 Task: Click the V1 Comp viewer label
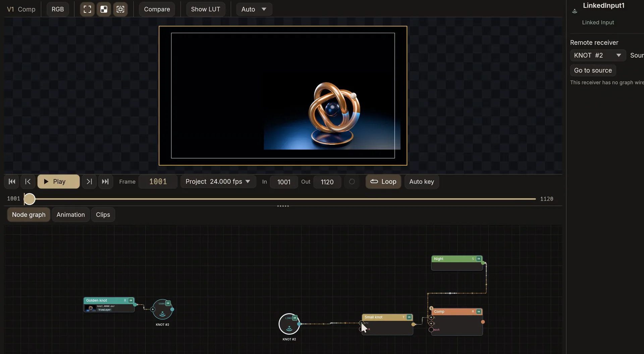coord(21,9)
